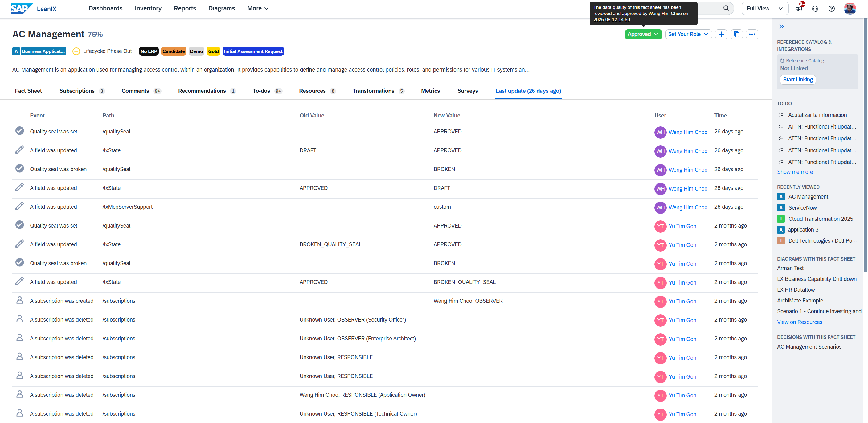This screenshot has width=868, height=423.
Task: Open the Approved quality seal dropdown
Action: [x=643, y=34]
